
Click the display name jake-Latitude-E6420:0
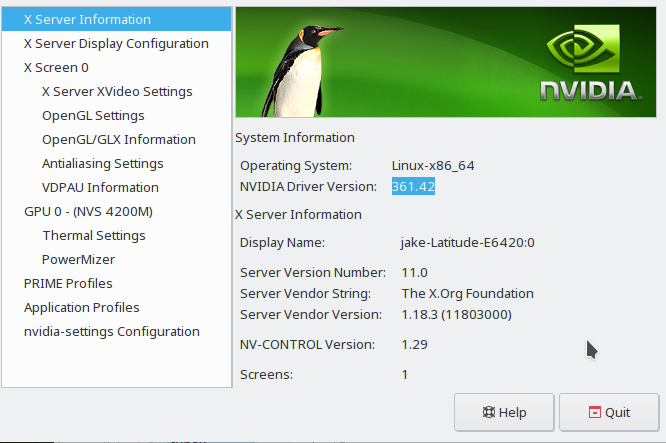pyautogui.click(x=467, y=242)
